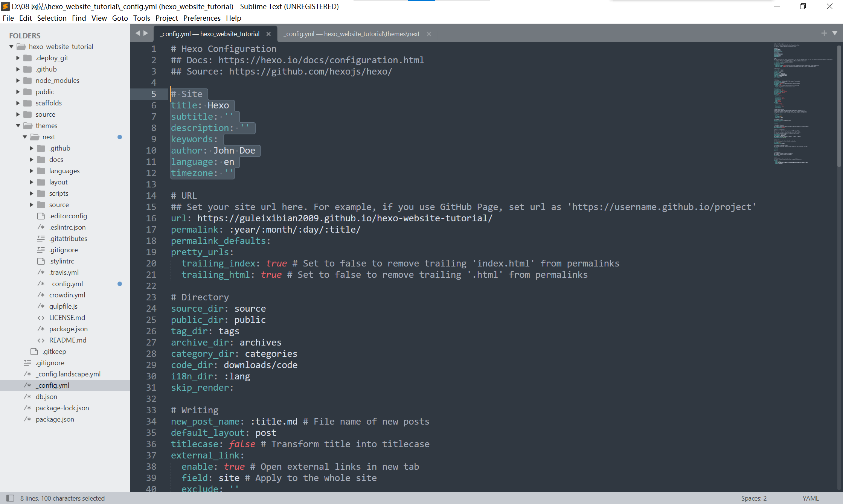Navigate back with the left tab arrow
Screen dimensions: 843x504
(138, 33)
